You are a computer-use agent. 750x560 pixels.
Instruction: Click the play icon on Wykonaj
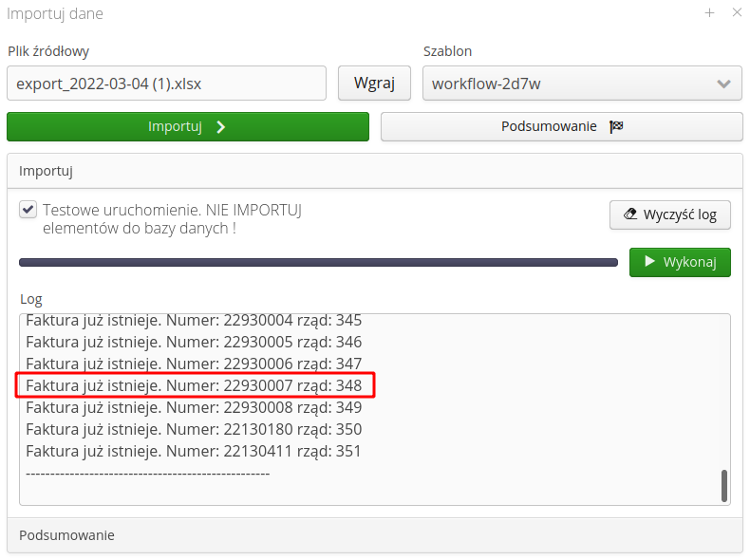(x=649, y=262)
